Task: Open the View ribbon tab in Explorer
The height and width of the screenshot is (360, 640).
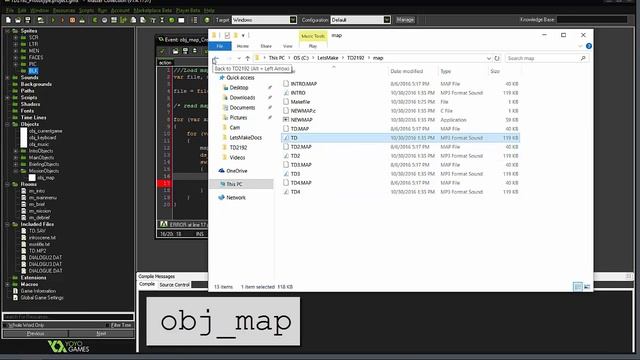Action: click(288, 46)
